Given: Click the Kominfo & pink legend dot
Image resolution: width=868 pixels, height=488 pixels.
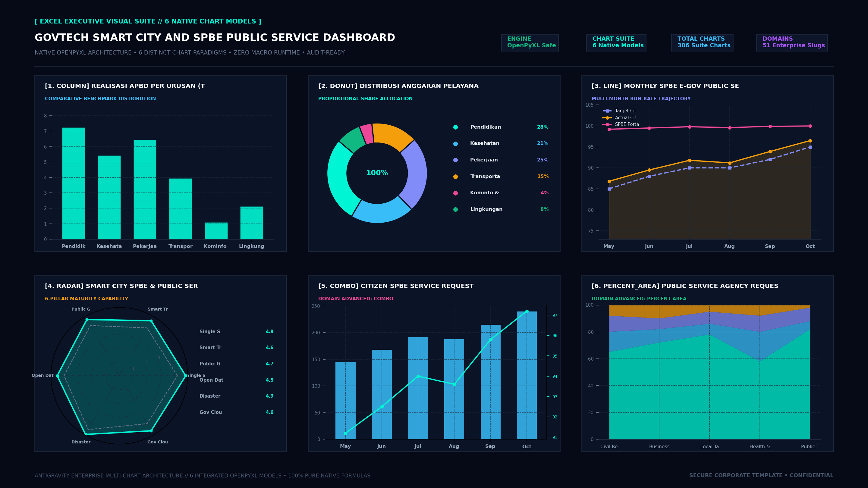Looking at the screenshot, I should pos(456,193).
